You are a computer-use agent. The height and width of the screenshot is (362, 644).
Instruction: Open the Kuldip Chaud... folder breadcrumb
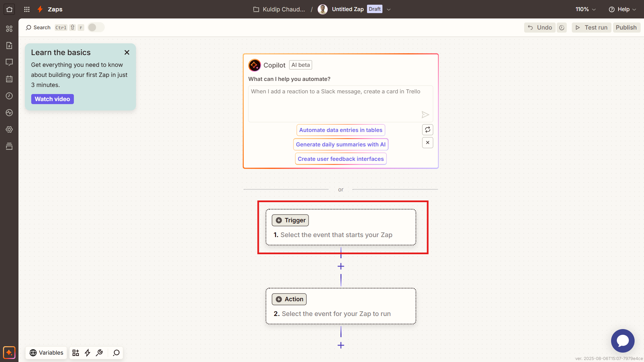tap(279, 9)
